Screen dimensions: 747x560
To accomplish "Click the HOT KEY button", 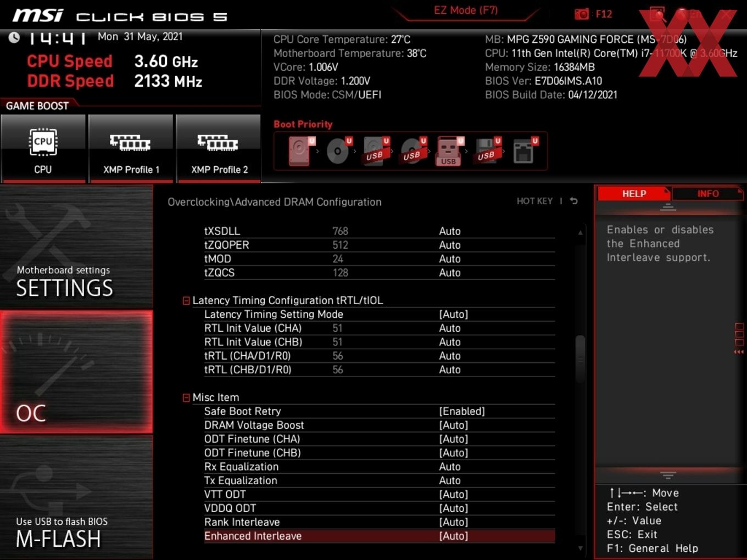I will [x=534, y=201].
